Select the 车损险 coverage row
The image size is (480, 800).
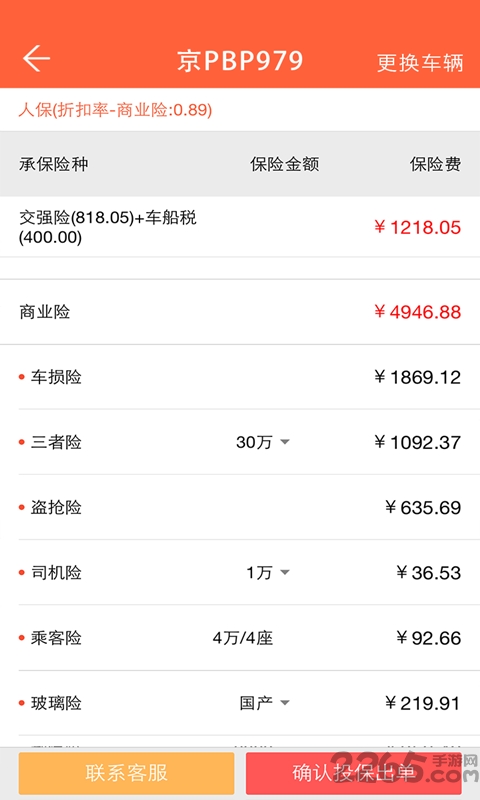coord(240,377)
